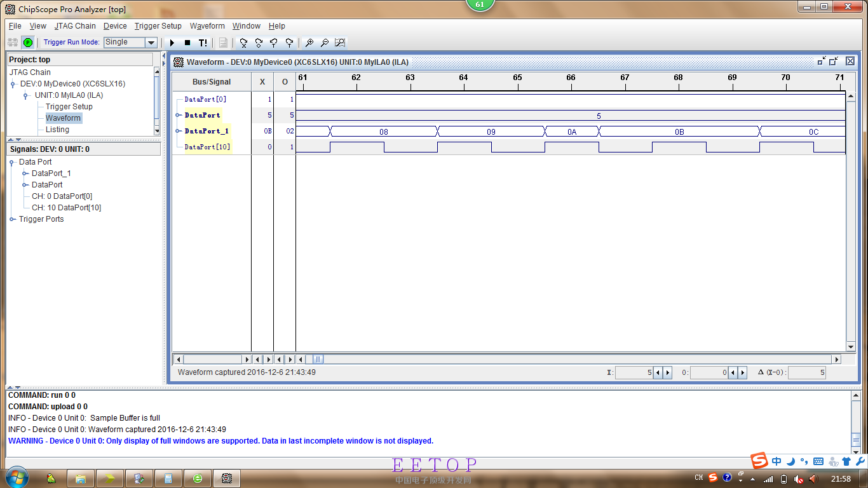Image resolution: width=868 pixels, height=488 pixels.
Task: Open the File menu
Action: tap(15, 26)
